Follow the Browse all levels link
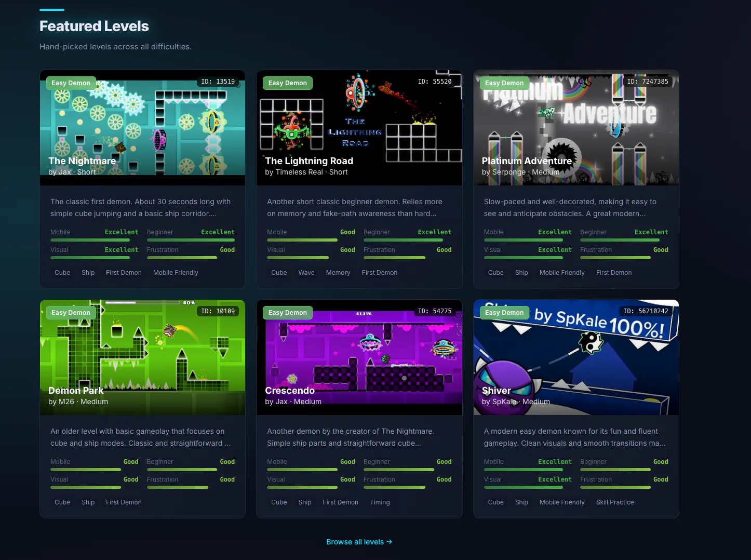The width and height of the screenshot is (751, 560). coord(359,542)
